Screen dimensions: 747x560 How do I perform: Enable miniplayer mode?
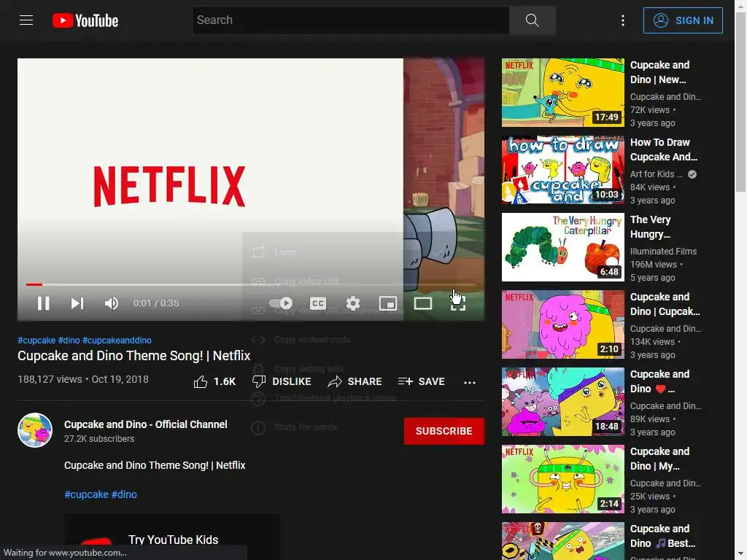point(388,303)
